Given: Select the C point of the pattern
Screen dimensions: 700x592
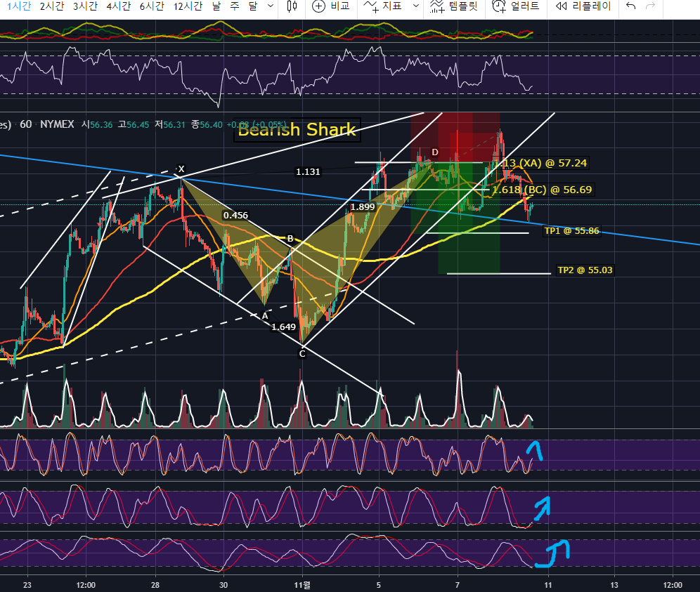Looking at the screenshot, I should pyautogui.click(x=302, y=354).
